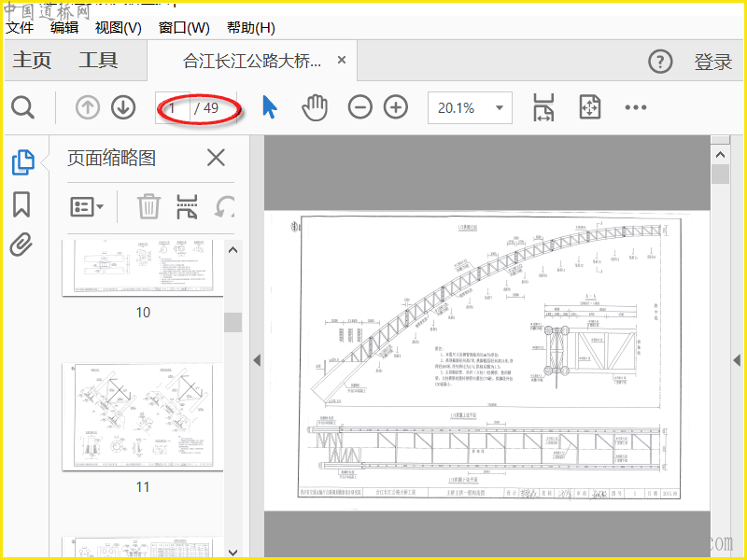Select page 10 thumbnail
This screenshot has width=747, height=560.
[143, 268]
